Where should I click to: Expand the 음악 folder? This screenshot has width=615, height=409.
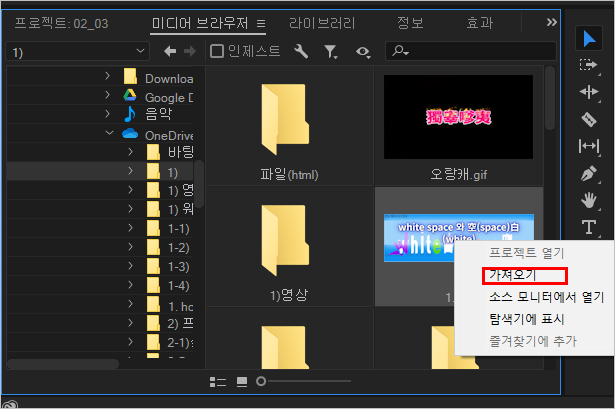coord(107,114)
